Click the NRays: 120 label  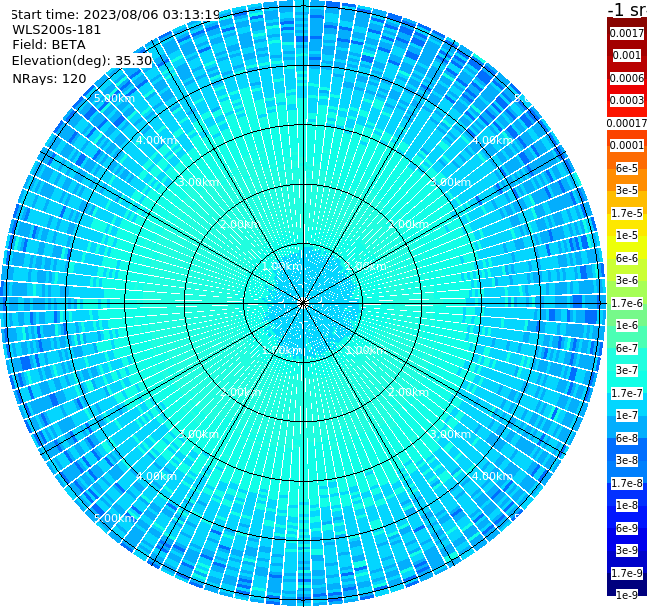pyautogui.click(x=49, y=78)
